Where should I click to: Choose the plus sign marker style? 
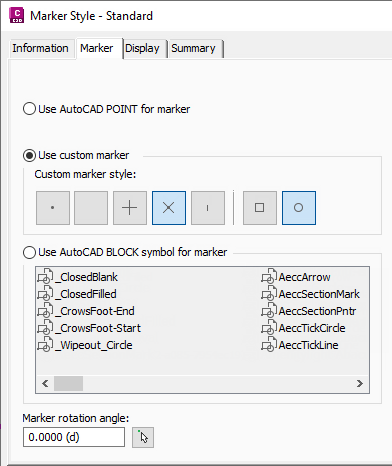coord(130,208)
